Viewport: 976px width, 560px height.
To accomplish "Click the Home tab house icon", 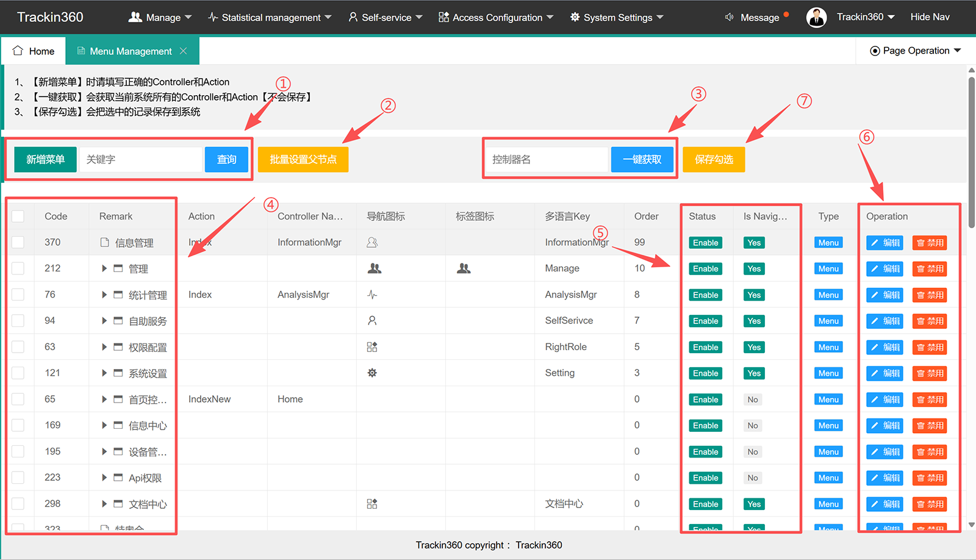I will (18, 51).
